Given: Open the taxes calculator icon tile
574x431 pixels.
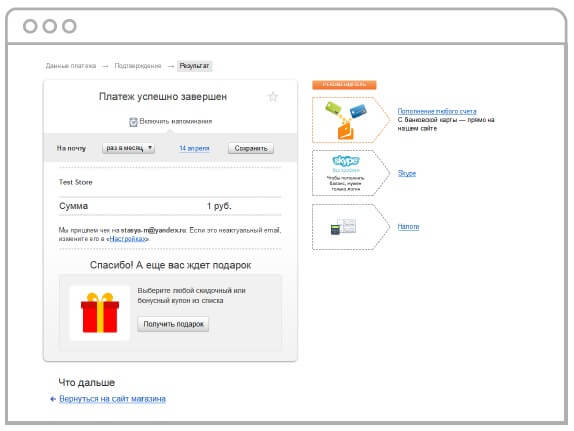Looking at the screenshot, I should [x=346, y=227].
